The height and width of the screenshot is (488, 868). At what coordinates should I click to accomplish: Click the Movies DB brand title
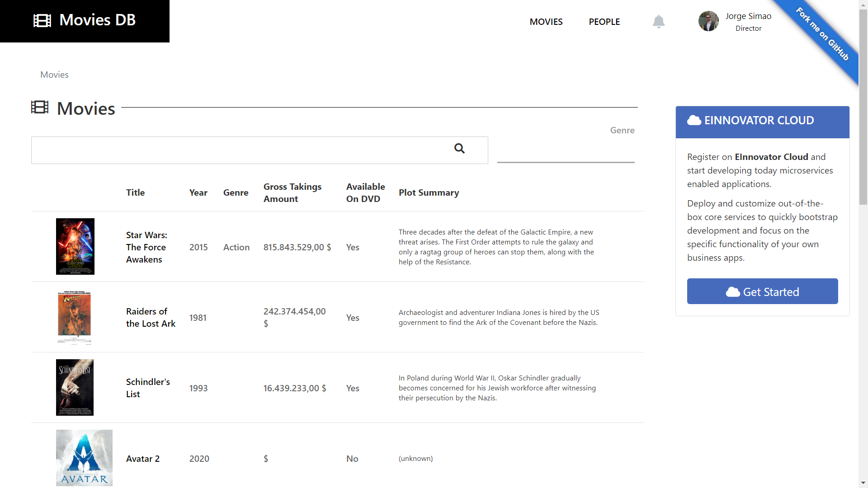(x=98, y=20)
